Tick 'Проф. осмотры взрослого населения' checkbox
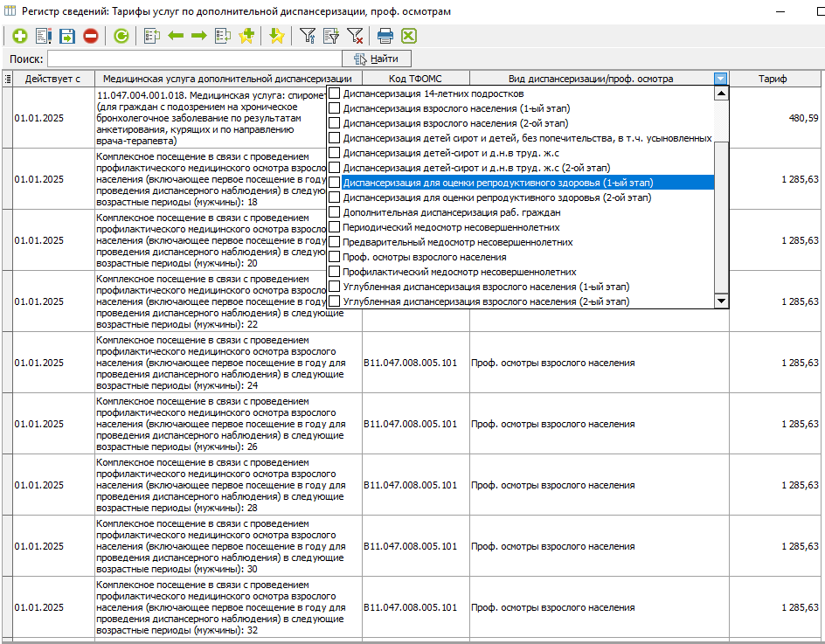 pyautogui.click(x=334, y=257)
